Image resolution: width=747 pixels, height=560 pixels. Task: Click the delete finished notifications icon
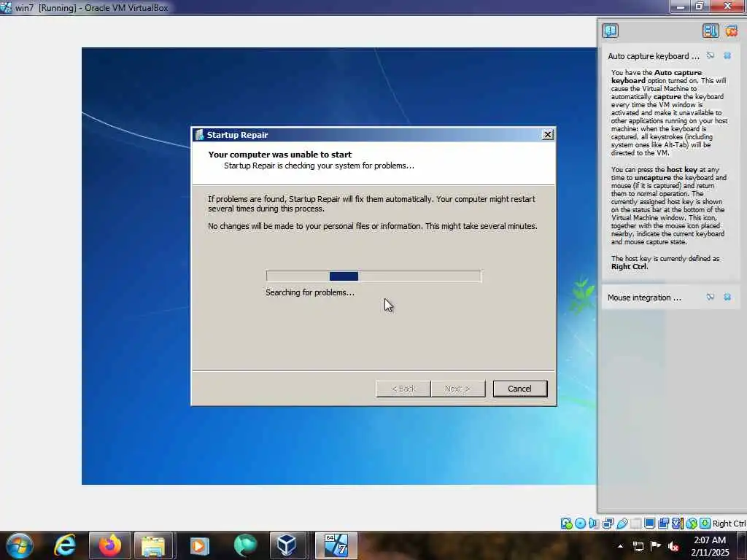732,31
